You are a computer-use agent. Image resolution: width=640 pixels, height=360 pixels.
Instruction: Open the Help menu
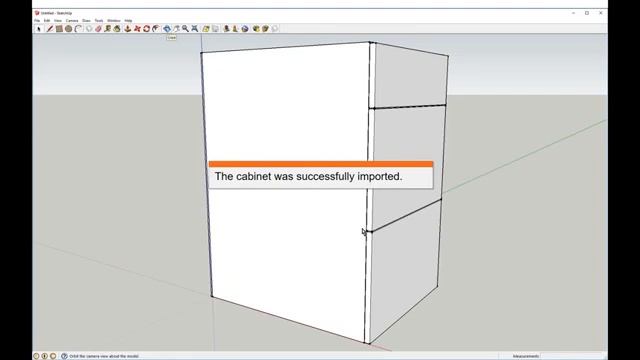point(128,20)
